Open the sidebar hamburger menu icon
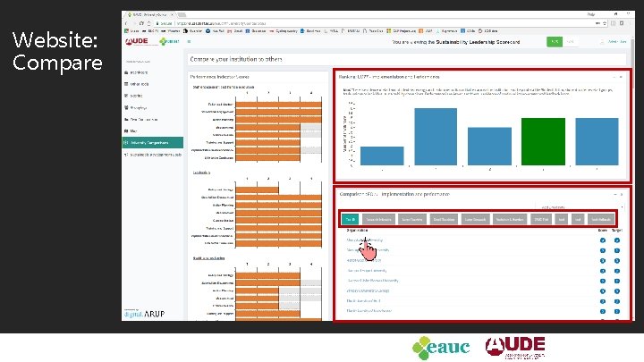Screen dimensions: 644x362 pos(189,41)
